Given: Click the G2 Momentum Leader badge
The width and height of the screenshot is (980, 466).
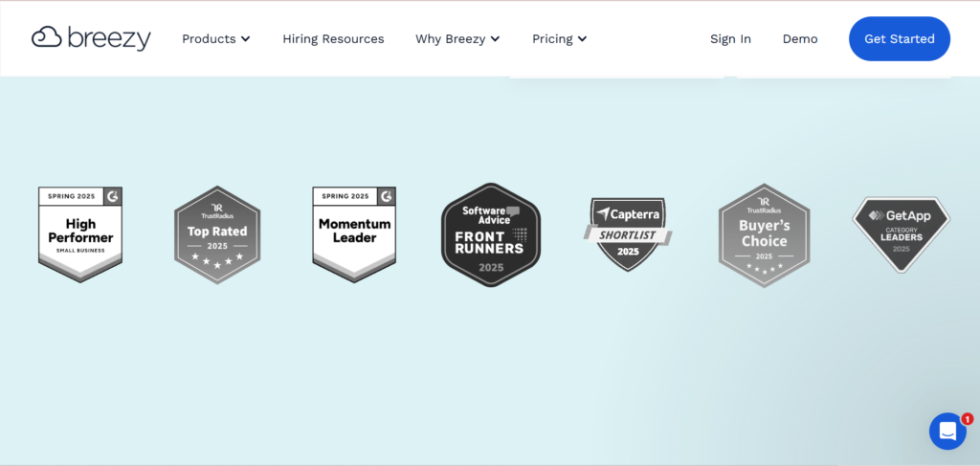Looking at the screenshot, I should pyautogui.click(x=354, y=234).
